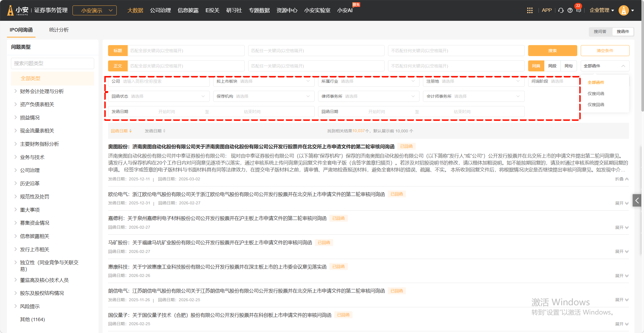644x333 pixels.
Task: Click the 回函日期 sort arrows icon
Action: point(131,131)
